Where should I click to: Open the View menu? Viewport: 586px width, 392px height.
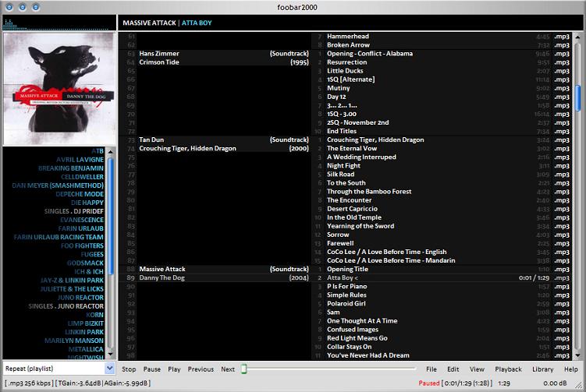tap(477, 369)
